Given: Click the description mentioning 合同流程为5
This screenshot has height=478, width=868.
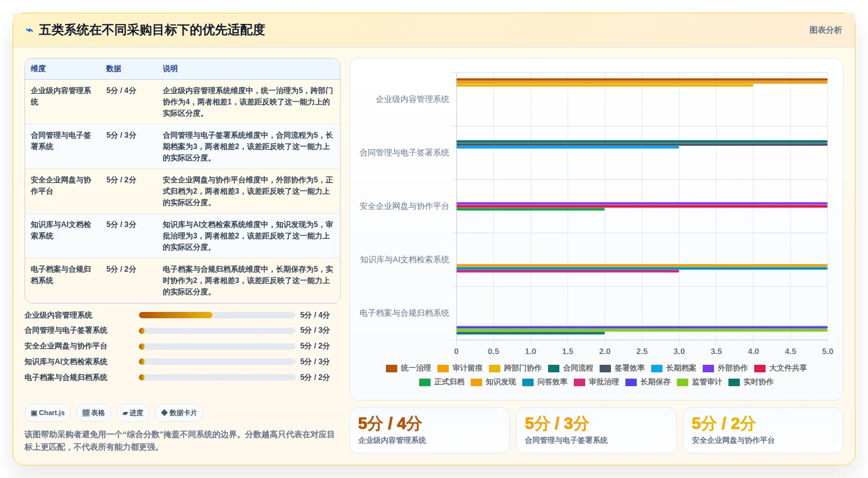Looking at the screenshot, I should point(248,147).
